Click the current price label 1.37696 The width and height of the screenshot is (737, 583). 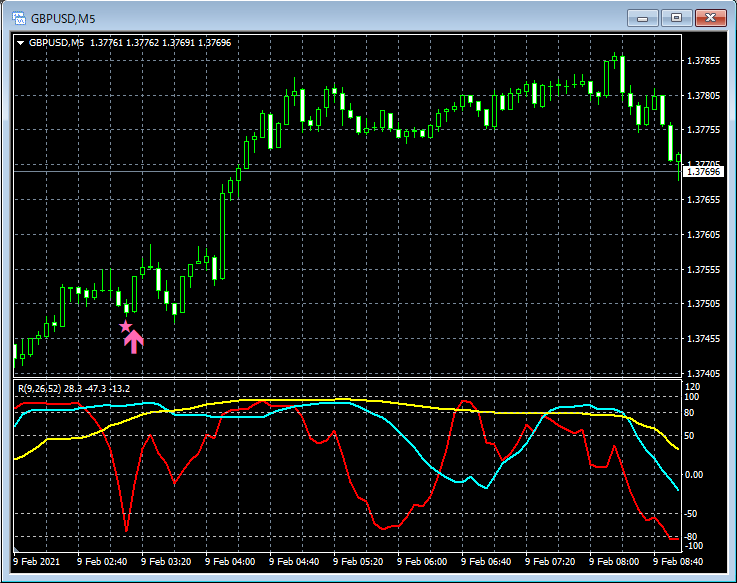coord(703,172)
